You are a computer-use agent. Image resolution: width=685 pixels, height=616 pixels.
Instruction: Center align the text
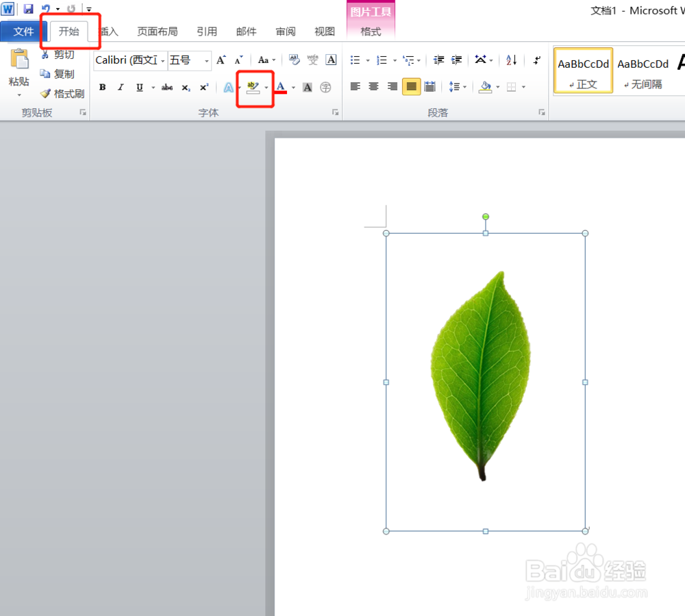coord(373,86)
